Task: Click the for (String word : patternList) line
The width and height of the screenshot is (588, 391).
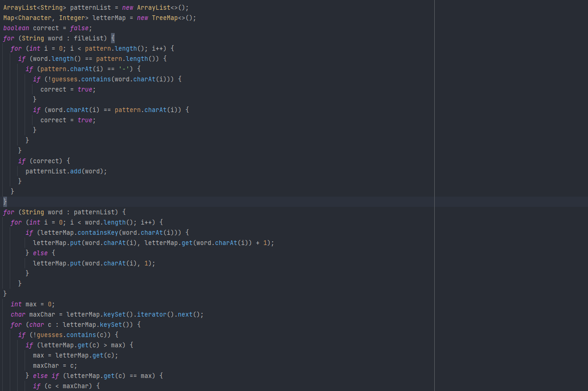Action: pyautogui.click(x=65, y=212)
